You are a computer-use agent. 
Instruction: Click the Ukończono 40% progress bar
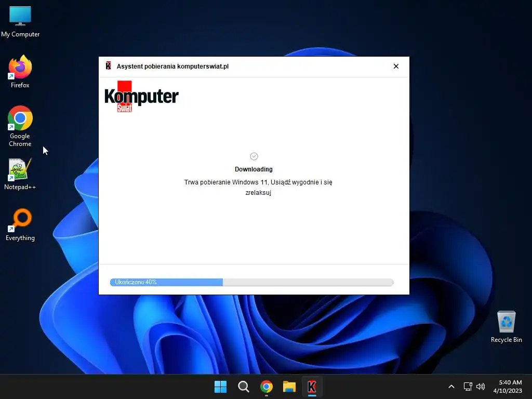pyautogui.click(x=251, y=282)
